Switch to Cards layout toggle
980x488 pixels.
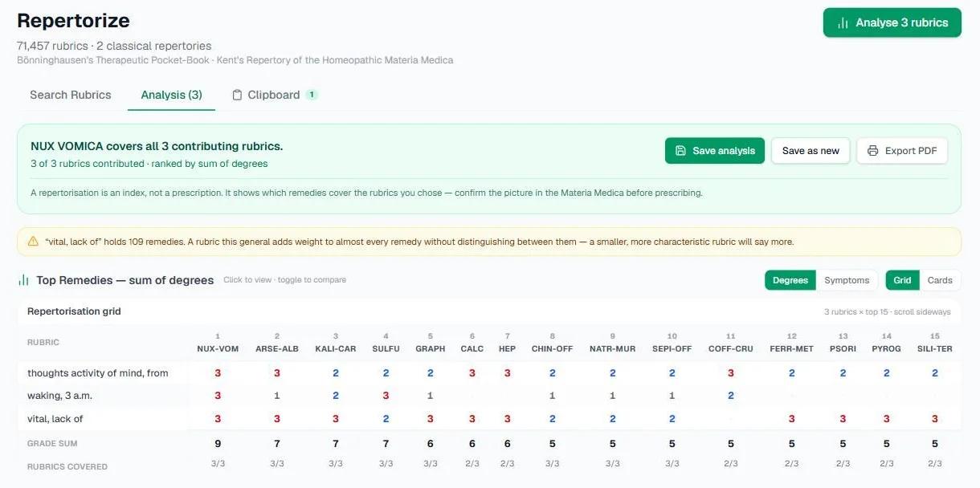pyautogui.click(x=940, y=280)
